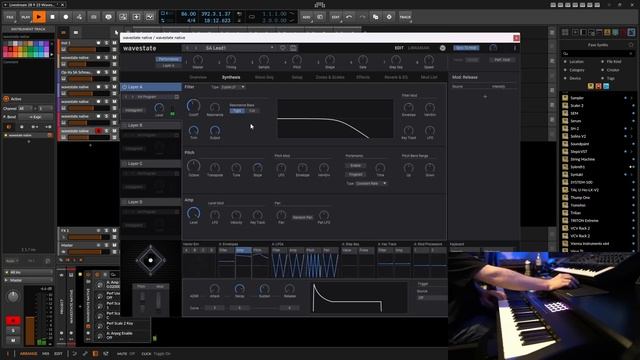
Task: Expand the Category filter in browser
Action: [576, 70]
